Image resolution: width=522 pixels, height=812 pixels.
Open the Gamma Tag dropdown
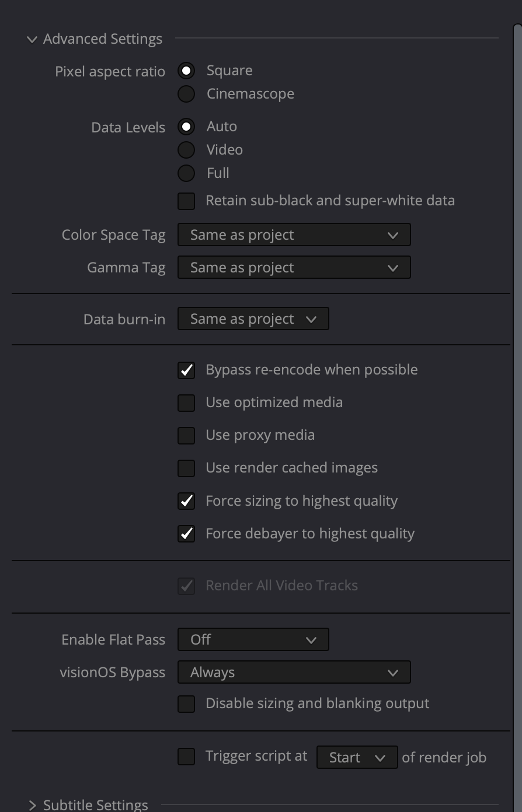pyautogui.click(x=294, y=268)
